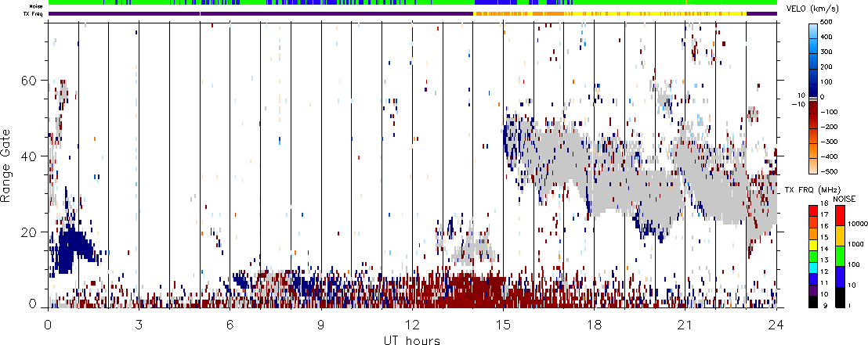Click the 'NOISE' legend title

pyautogui.click(x=846, y=197)
